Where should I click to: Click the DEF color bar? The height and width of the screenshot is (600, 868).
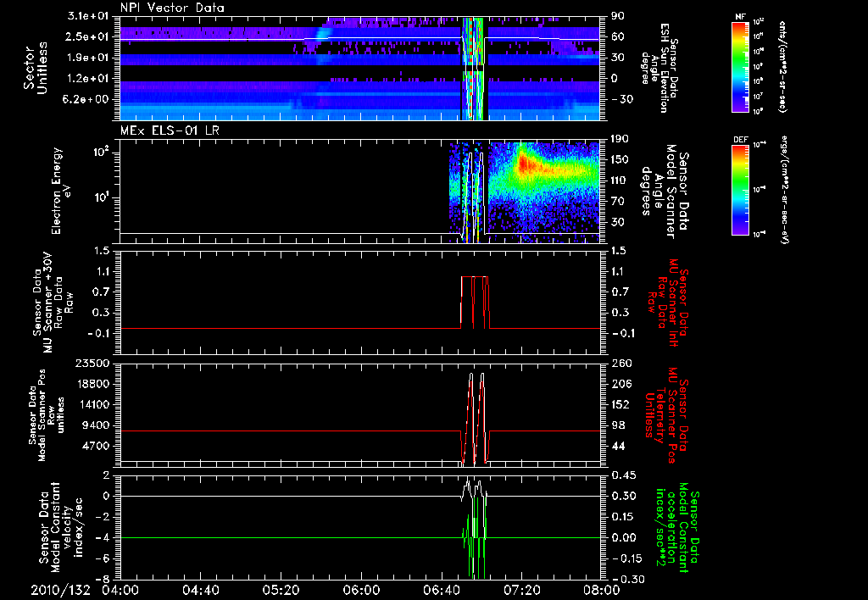740,189
